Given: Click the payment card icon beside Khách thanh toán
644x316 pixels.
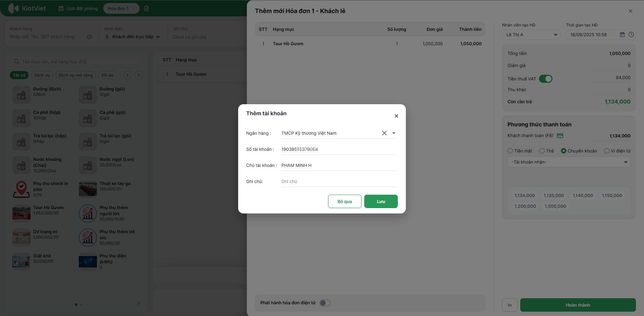Looking at the screenshot, I should click(560, 136).
